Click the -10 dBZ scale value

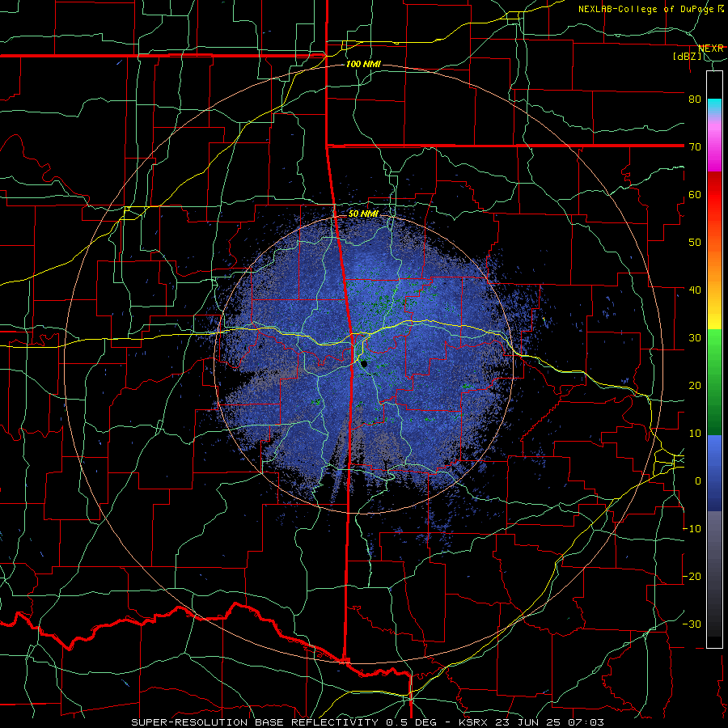pos(692,528)
